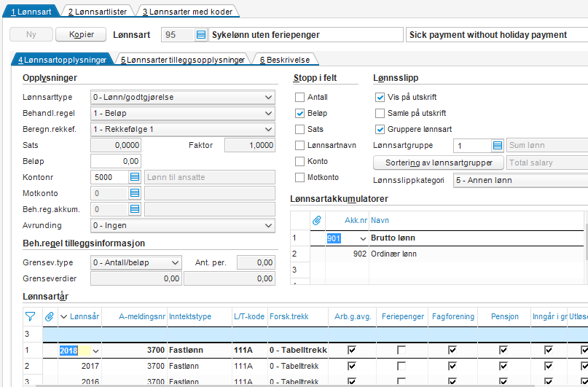Uncheck Gruppere lønnsart
588x387 pixels.
pos(380,130)
